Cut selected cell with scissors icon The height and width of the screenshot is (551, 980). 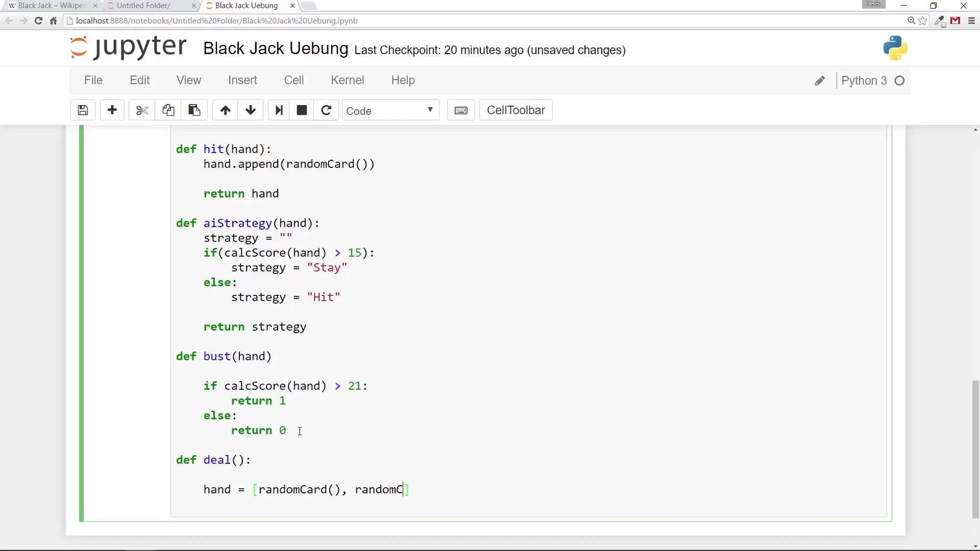[x=142, y=110]
